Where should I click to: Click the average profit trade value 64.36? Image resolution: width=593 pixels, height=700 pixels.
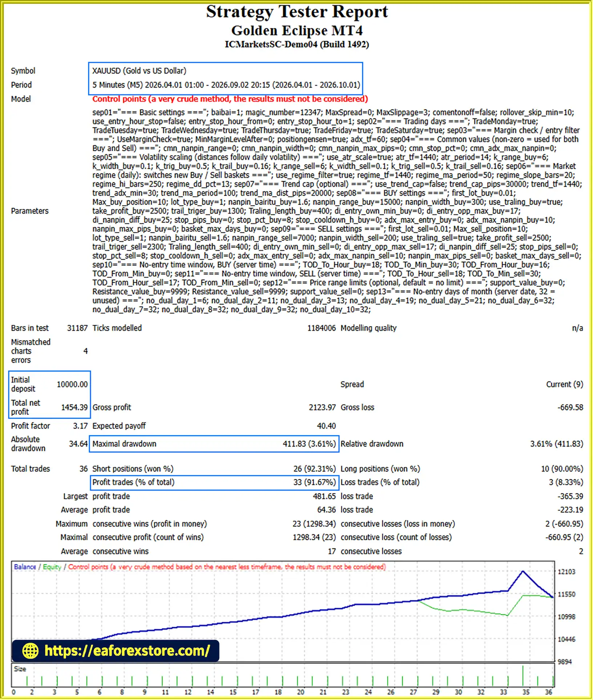pyautogui.click(x=326, y=510)
